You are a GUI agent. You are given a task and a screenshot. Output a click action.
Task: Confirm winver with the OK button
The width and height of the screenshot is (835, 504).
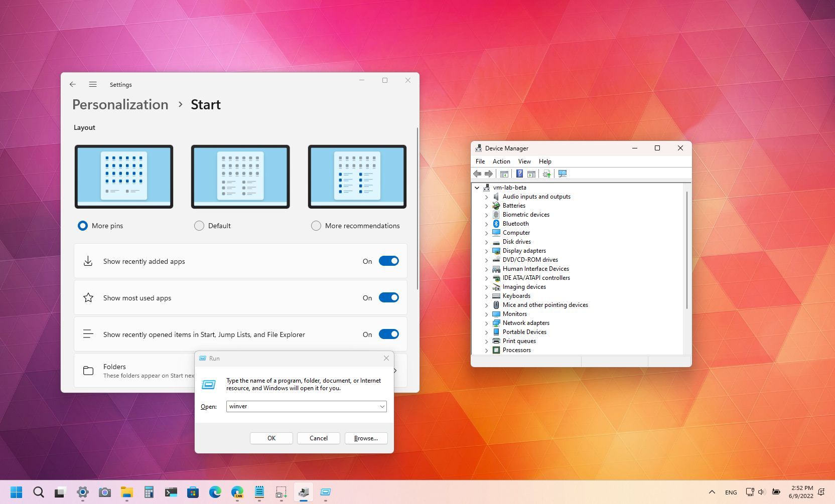coord(271,438)
